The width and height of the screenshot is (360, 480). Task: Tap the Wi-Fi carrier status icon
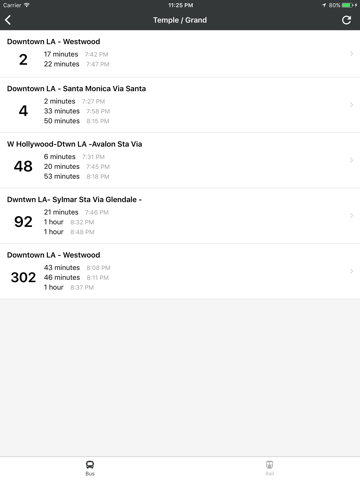27,5
